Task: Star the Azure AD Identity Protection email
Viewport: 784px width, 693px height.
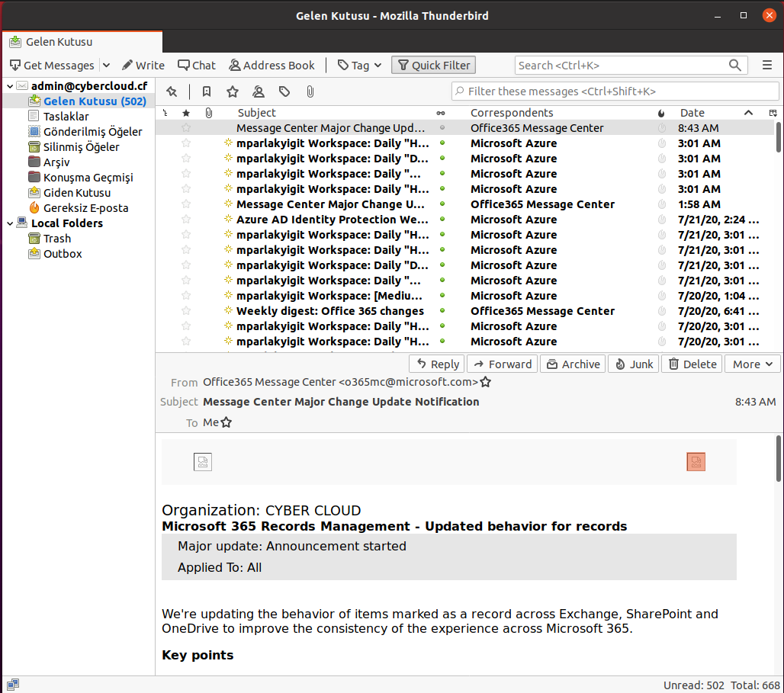Action: [x=186, y=220]
